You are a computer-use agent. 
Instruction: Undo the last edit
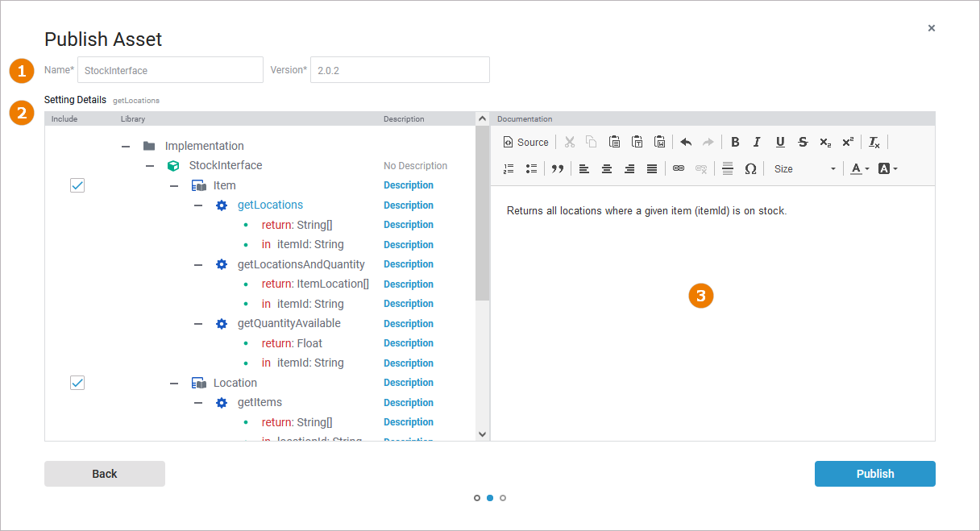[686, 143]
